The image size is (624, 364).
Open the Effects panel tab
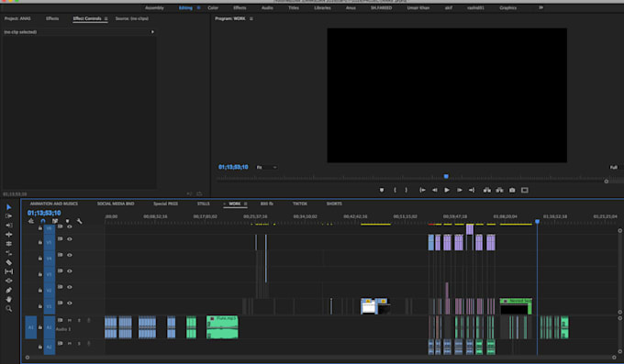[52, 18]
